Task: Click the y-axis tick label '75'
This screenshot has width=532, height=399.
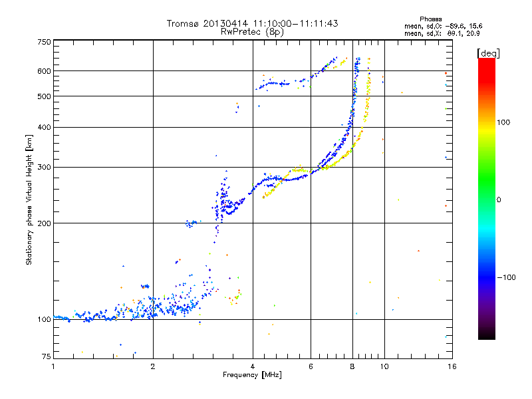Action: (x=47, y=356)
